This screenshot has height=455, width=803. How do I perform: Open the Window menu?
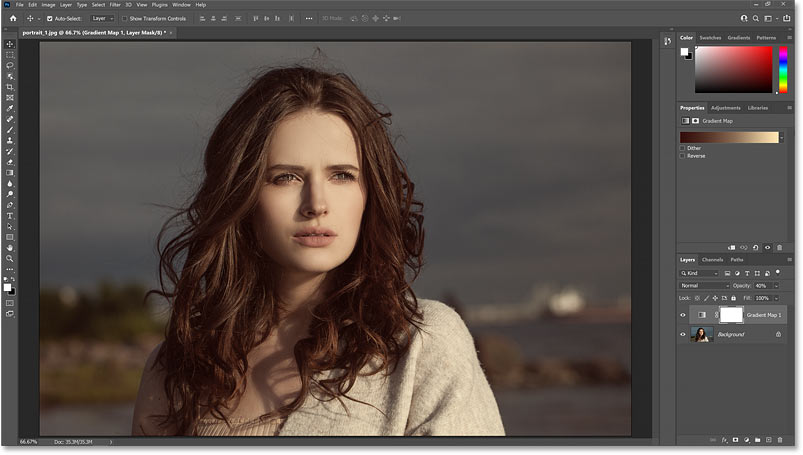click(x=181, y=5)
